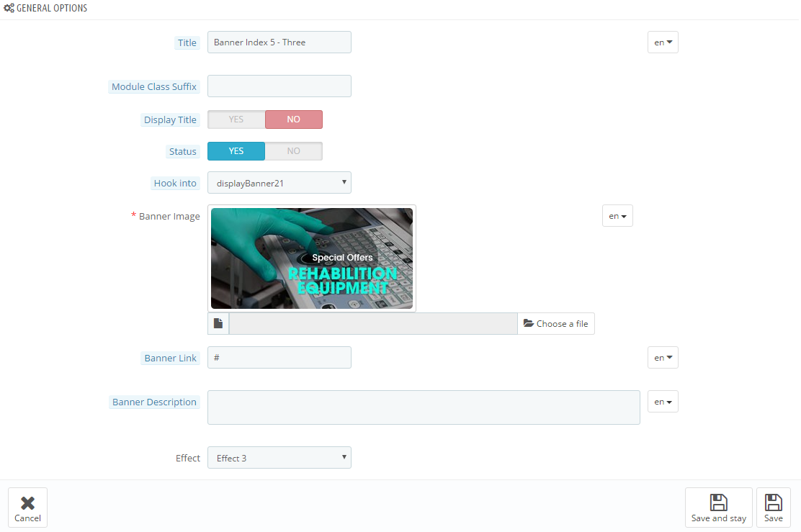Open the Hook into displayBanner21 dropdown
Image resolution: width=801 pixels, height=532 pixels.
(279, 183)
